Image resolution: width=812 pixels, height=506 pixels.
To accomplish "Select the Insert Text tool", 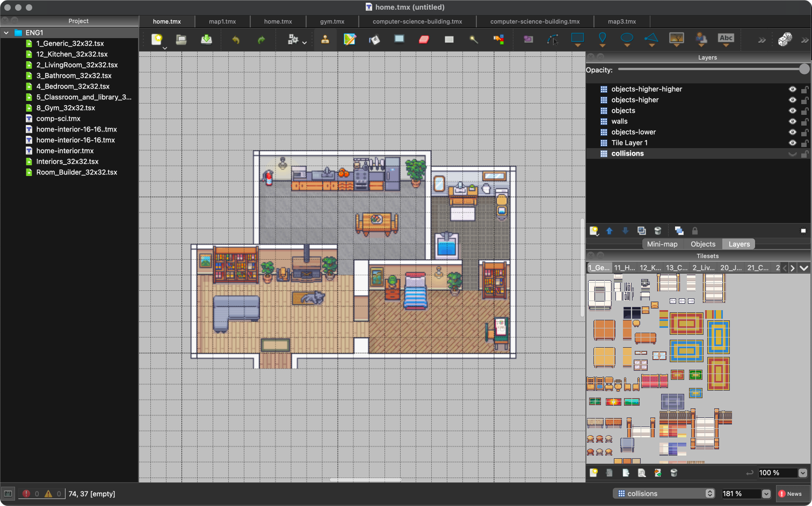I will [726, 38].
